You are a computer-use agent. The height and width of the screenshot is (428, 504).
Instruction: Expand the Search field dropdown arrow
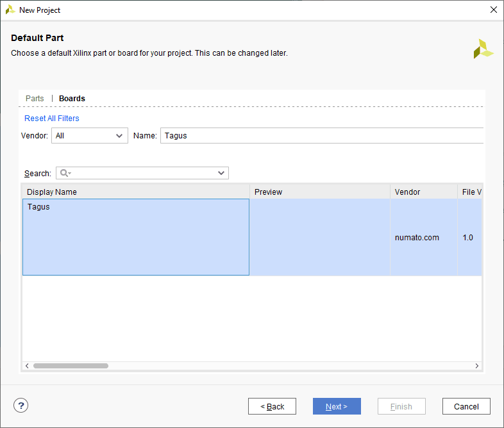coord(221,173)
